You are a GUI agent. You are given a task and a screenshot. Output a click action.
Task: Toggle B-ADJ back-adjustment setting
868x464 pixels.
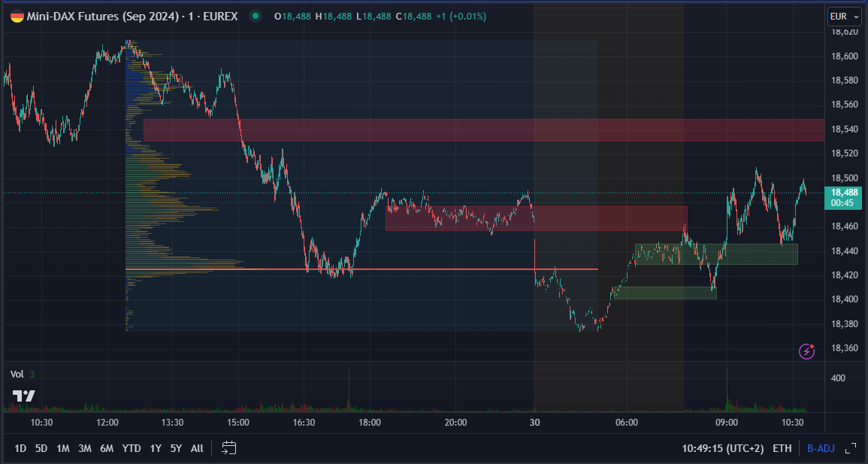click(x=821, y=447)
